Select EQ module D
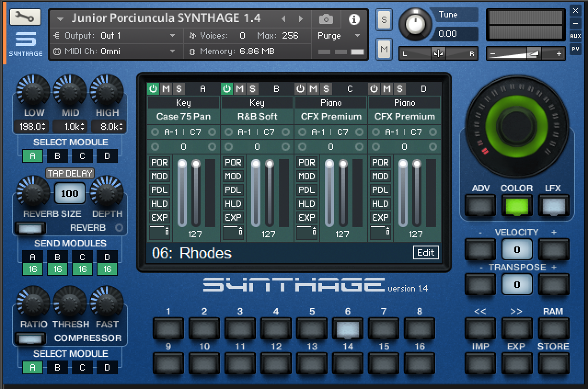This screenshot has width=588, height=389. (107, 156)
